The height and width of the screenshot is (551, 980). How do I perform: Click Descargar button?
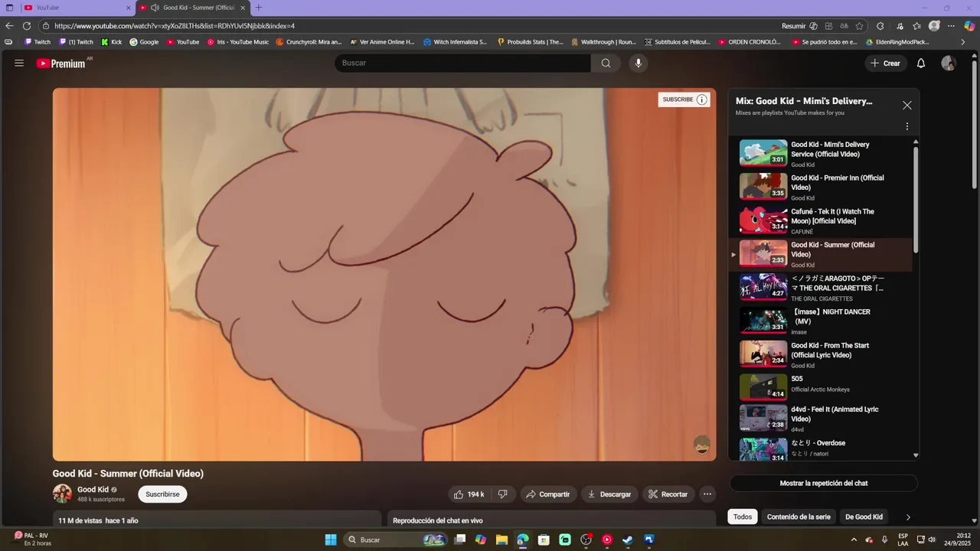point(609,494)
